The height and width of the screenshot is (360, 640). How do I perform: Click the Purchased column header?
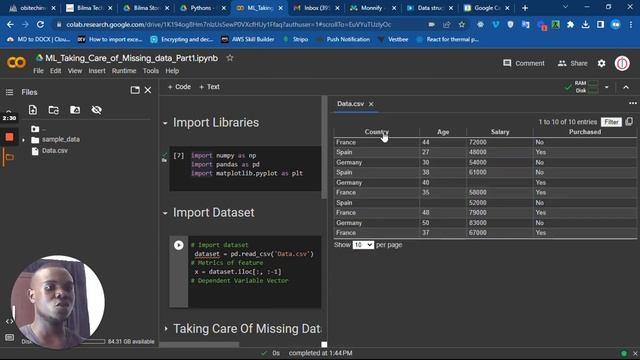(584, 132)
